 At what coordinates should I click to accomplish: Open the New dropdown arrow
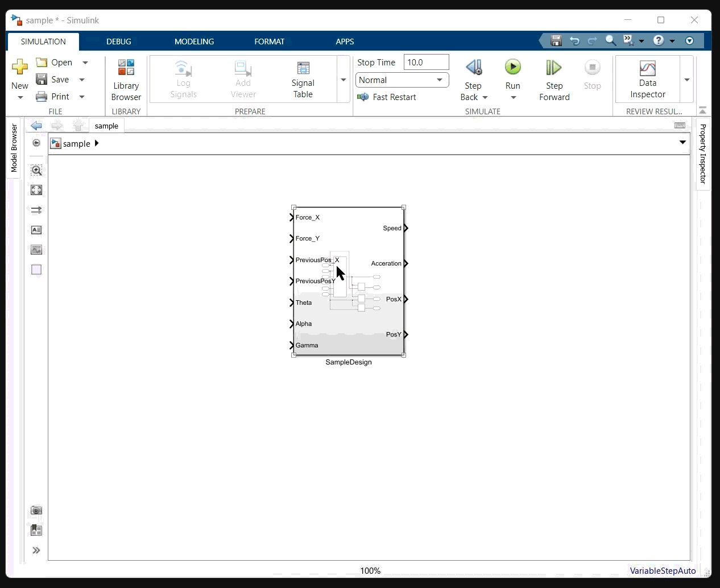click(20, 97)
